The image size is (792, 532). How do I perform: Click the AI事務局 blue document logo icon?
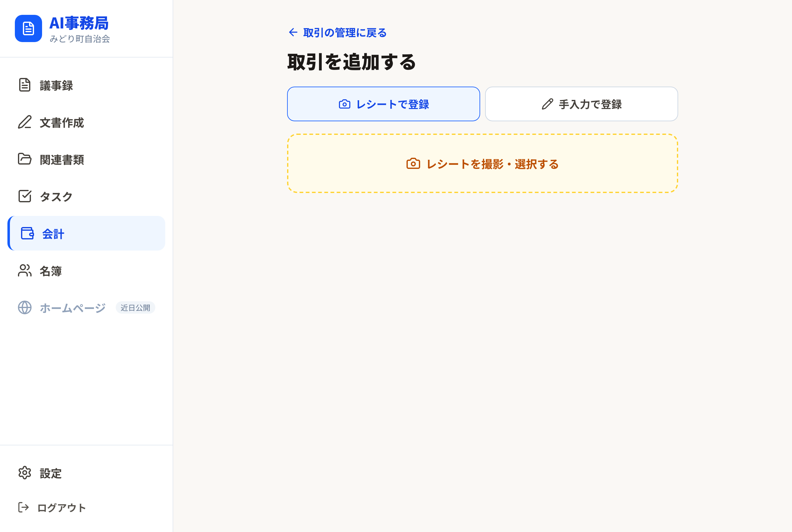tap(28, 28)
